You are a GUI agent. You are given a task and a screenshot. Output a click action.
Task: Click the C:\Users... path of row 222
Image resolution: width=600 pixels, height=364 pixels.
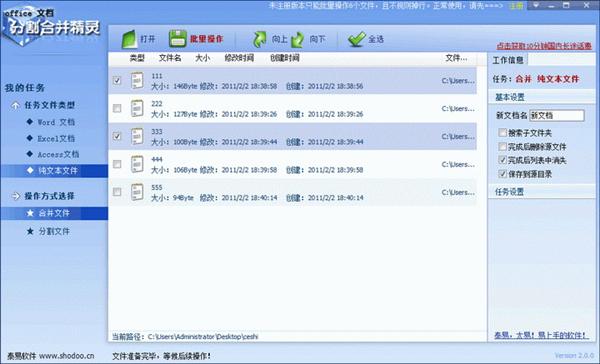point(458,109)
